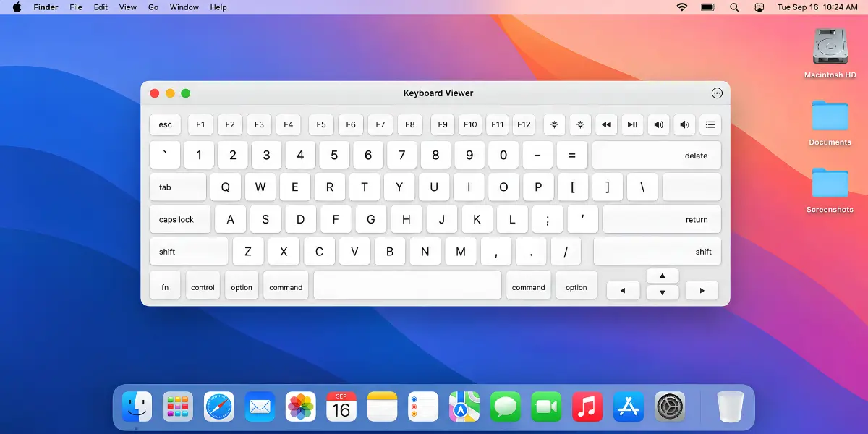Open the File menu
Image resolution: width=868 pixels, height=434 pixels.
point(76,7)
